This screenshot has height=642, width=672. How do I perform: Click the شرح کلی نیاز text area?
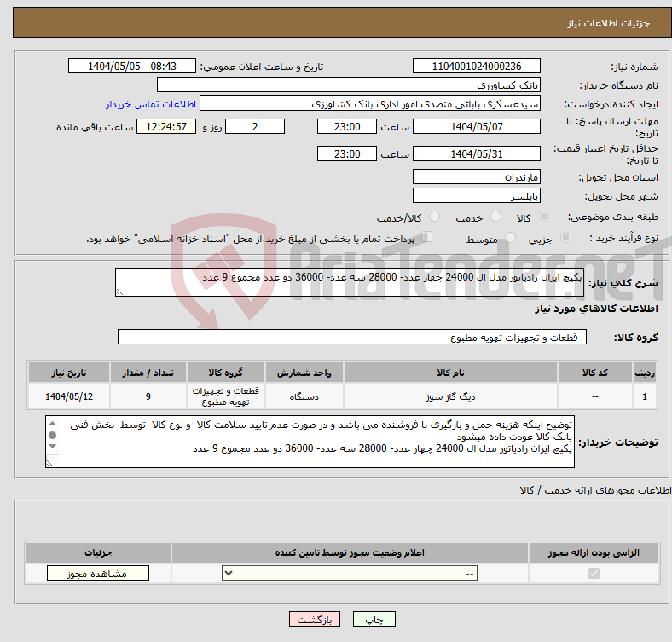tap(345, 283)
